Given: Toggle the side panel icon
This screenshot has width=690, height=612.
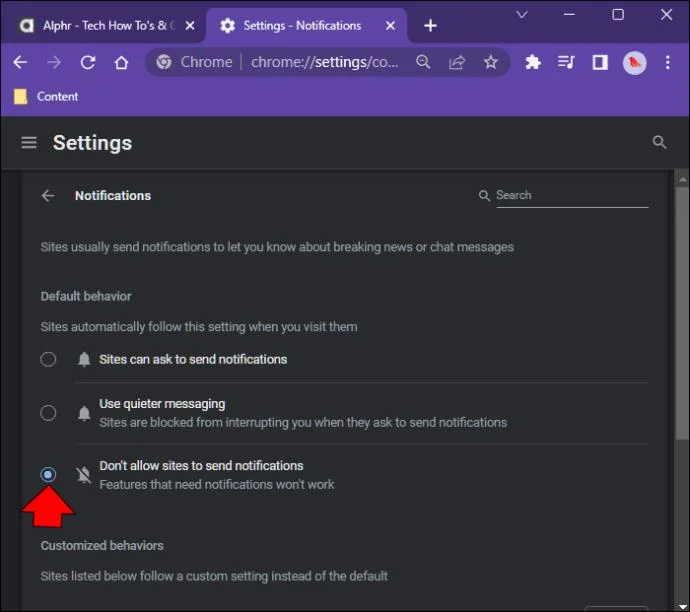Looking at the screenshot, I should pos(600,62).
